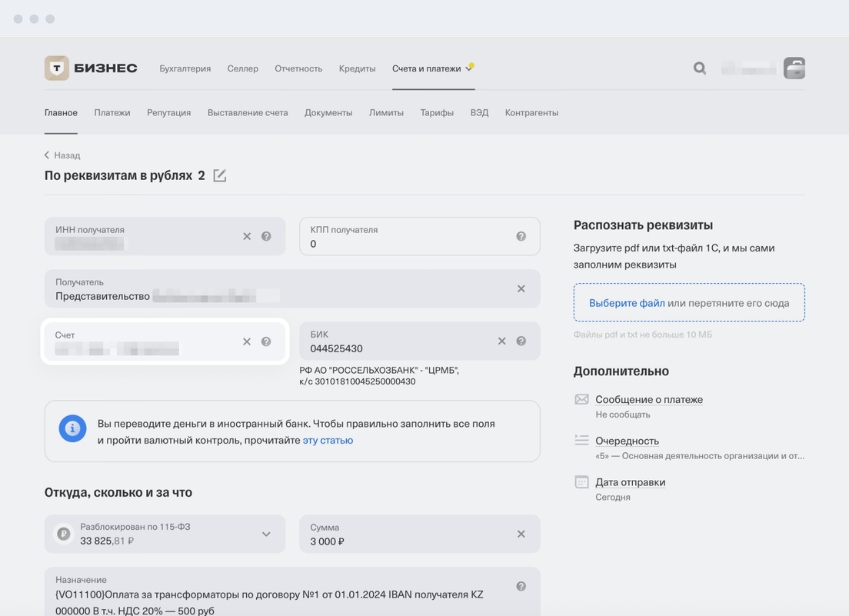
Task: Open Очередность payment priority setting
Action: (x=627, y=441)
